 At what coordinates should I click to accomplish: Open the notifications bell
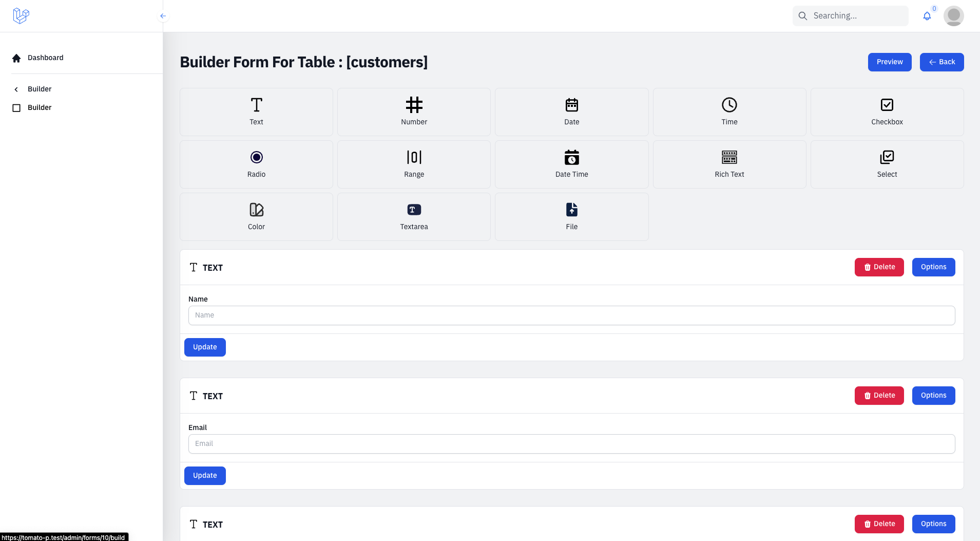click(927, 16)
